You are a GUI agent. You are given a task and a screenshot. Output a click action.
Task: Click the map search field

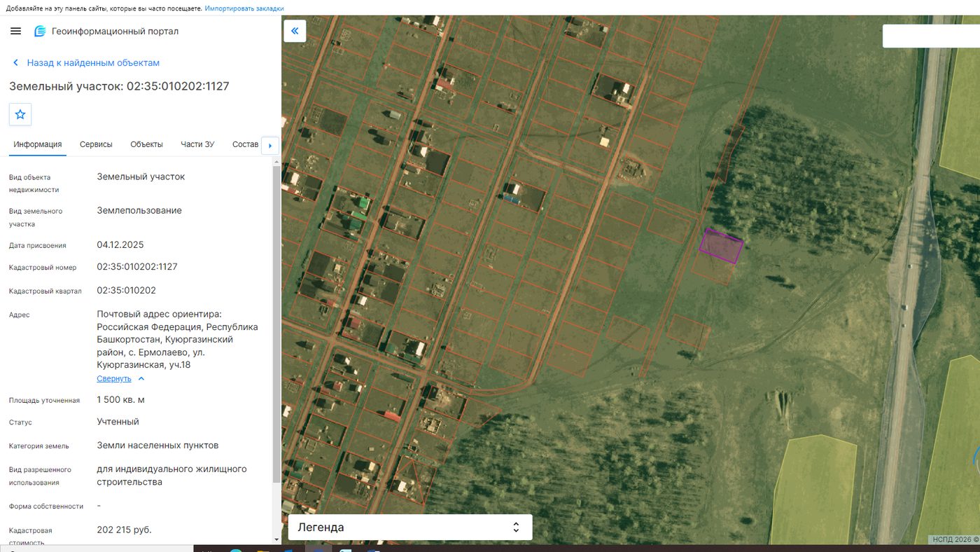click(931, 36)
